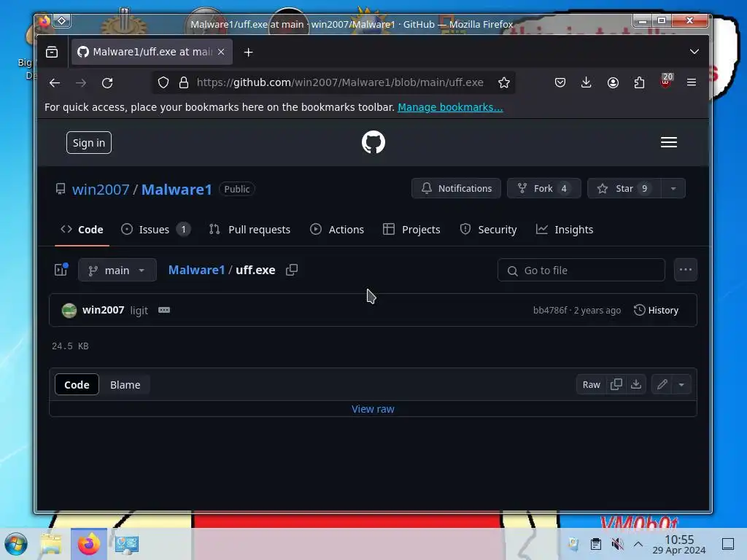Viewport: 747px width, 560px height.
Task: Open the Save to Pocket icon
Action: pyautogui.click(x=560, y=82)
